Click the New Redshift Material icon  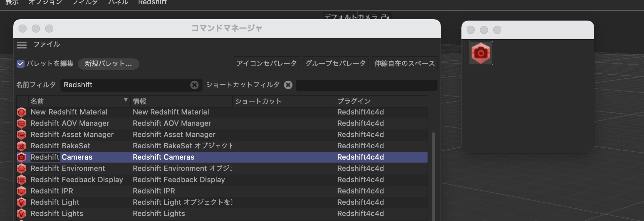pos(22,112)
